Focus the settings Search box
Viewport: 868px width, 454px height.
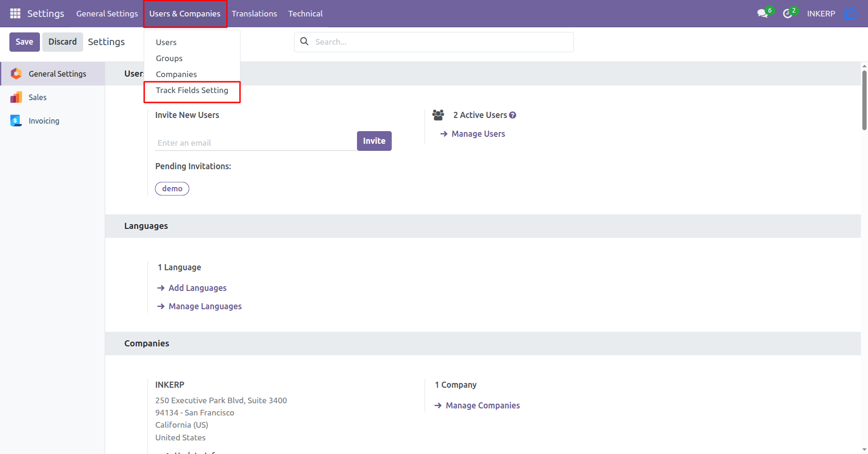434,42
